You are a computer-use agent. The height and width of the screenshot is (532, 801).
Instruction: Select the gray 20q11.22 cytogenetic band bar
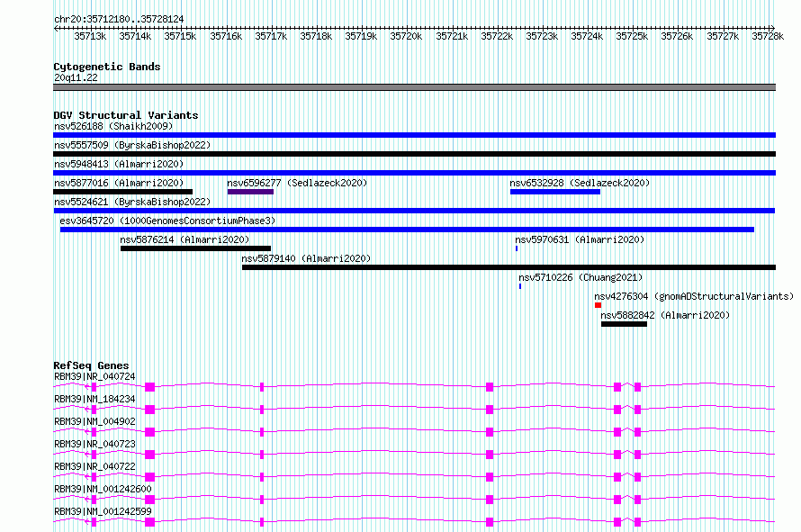414,87
